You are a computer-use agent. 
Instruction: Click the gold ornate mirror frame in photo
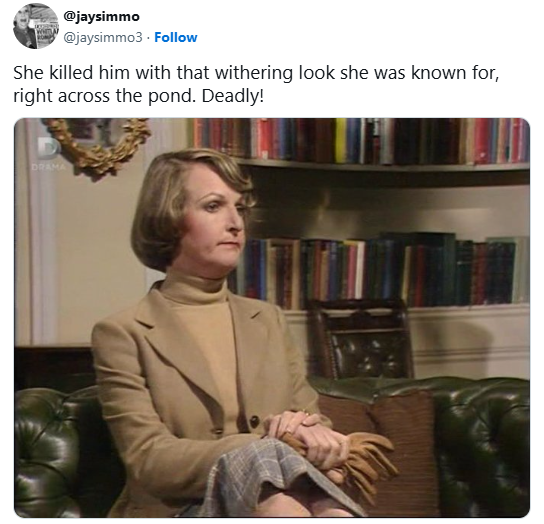pos(99,146)
